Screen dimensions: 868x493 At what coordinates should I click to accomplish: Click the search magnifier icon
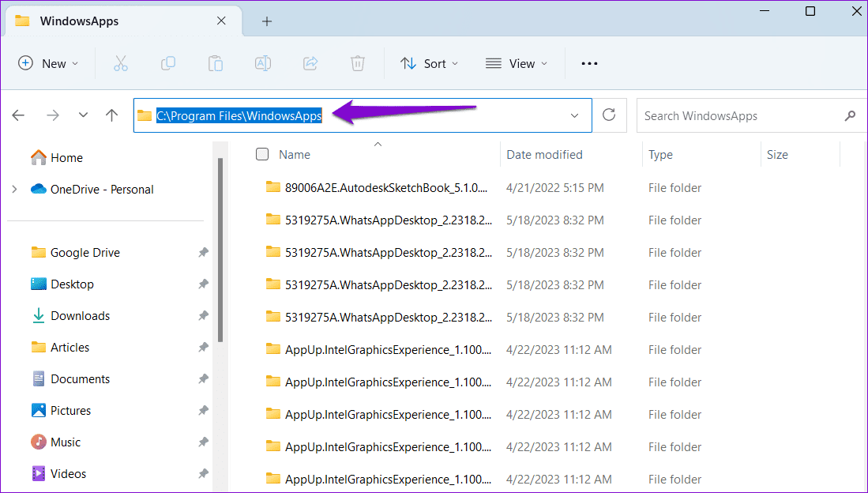pyautogui.click(x=851, y=116)
